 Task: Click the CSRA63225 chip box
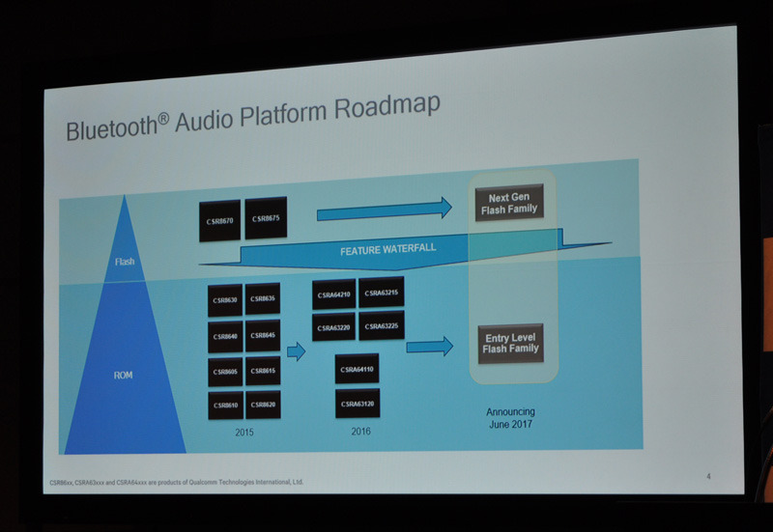tap(382, 325)
